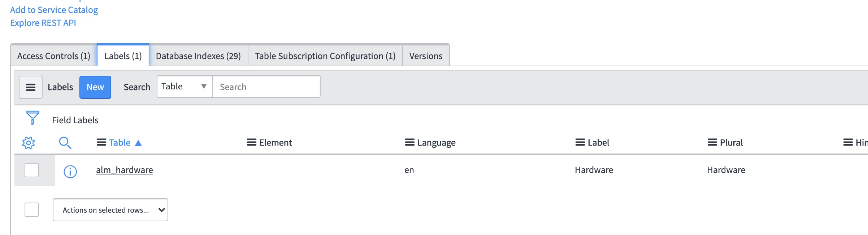The height and width of the screenshot is (235, 868).
Task: Open the Versions tab
Action: (x=426, y=56)
